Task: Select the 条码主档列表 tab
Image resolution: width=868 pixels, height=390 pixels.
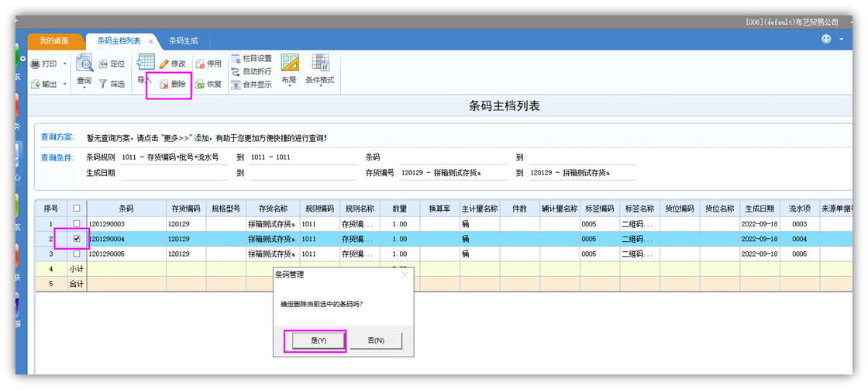Action: click(x=119, y=41)
